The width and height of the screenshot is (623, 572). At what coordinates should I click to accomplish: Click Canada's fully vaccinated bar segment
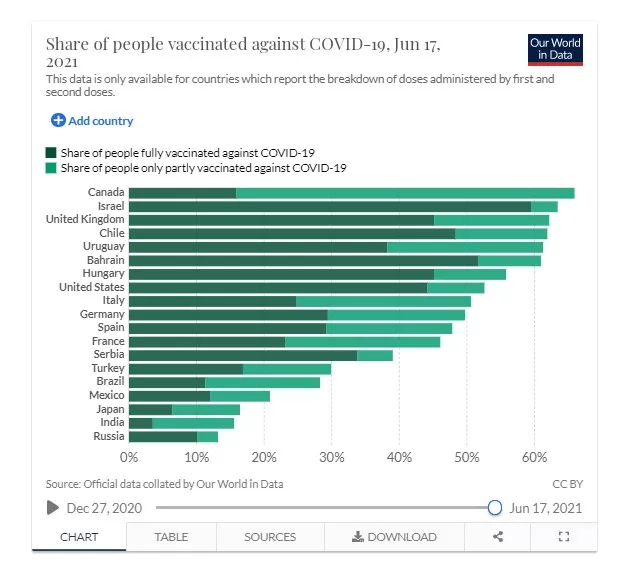[x=182, y=193]
